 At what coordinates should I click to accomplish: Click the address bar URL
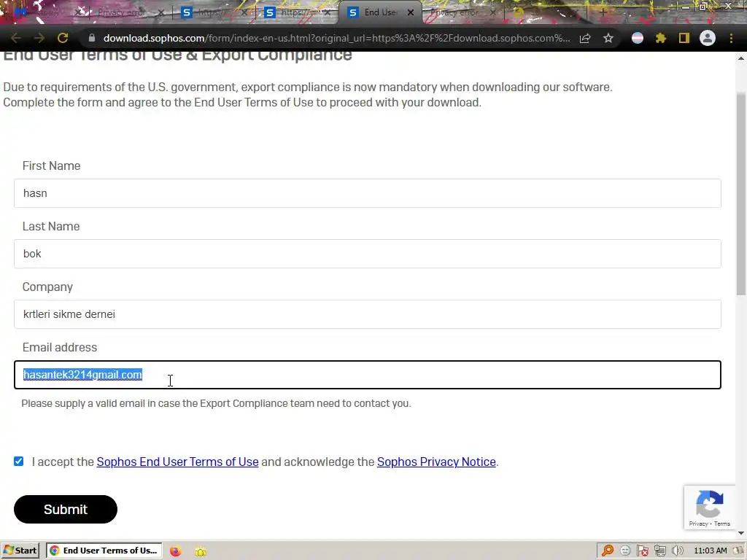click(x=336, y=38)
